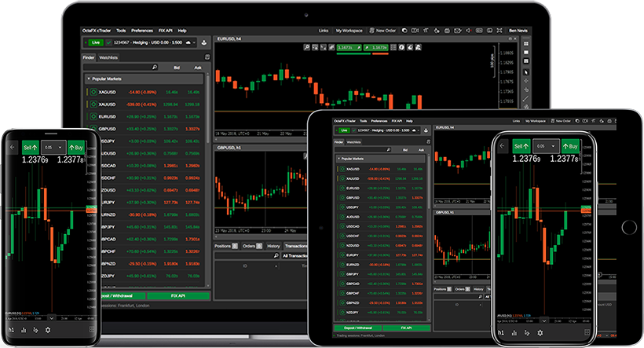
Task: Click laptop symbol search field
Action: (120, 67)
